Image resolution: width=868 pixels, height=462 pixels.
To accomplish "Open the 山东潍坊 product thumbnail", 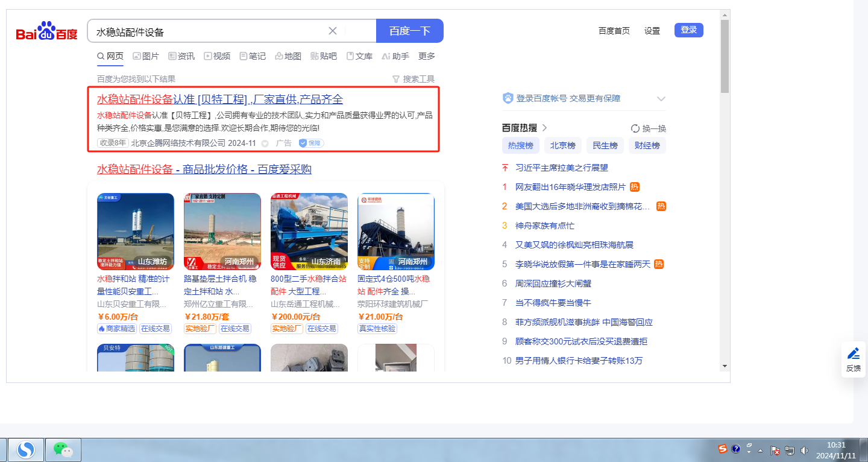I will (136, 232).
